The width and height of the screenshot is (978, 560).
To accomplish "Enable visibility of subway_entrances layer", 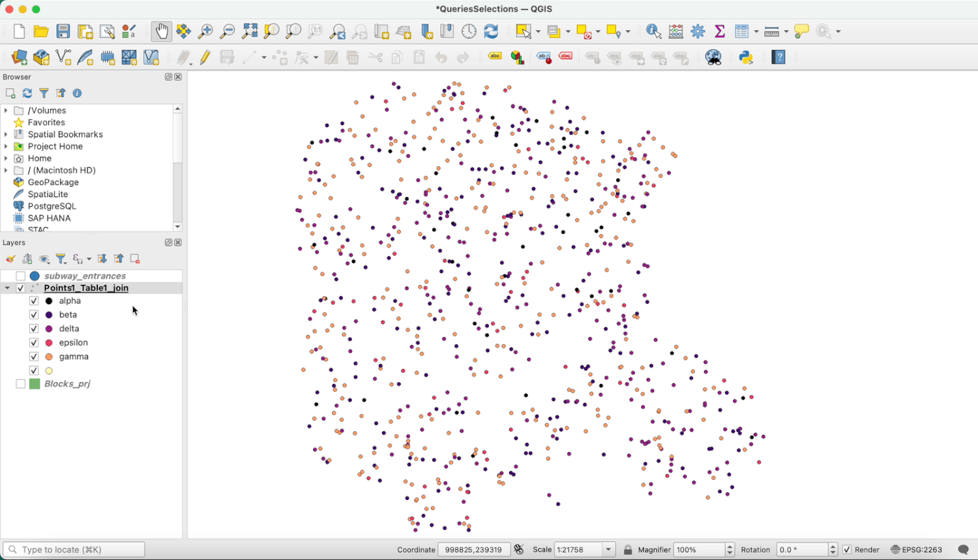I will [x=20, y=275].
